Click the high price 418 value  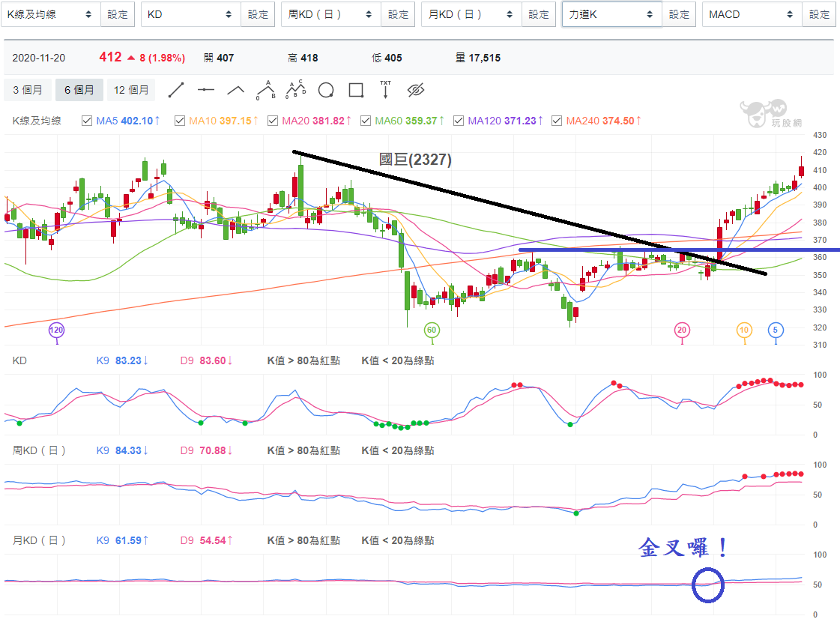tap(309, 58)
